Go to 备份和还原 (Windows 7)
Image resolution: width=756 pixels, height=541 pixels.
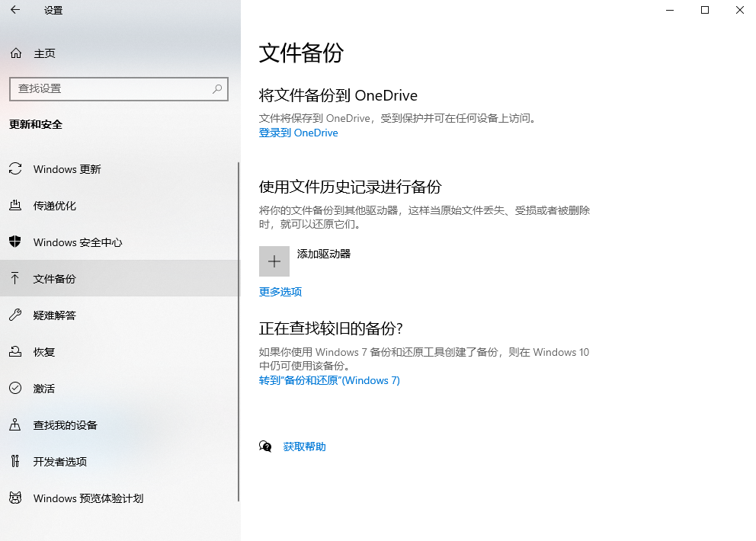(x=329, y=380)
